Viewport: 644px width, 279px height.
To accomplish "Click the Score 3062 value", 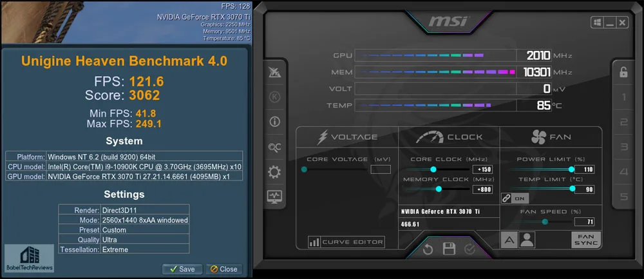I will click(144, 96).
